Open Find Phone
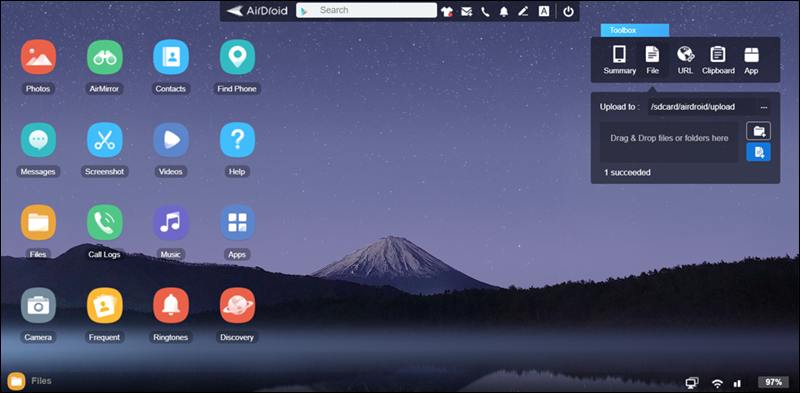 [x=237, y=57]
